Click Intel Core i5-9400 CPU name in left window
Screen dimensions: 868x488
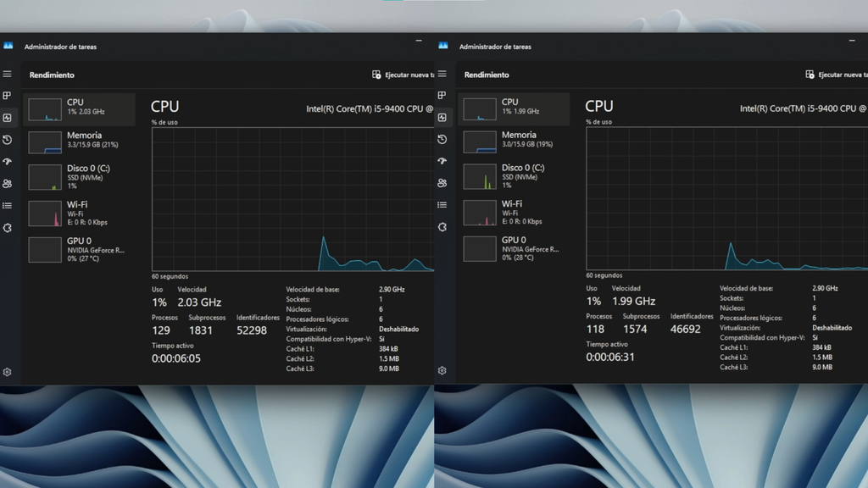[x=370, y=109]
